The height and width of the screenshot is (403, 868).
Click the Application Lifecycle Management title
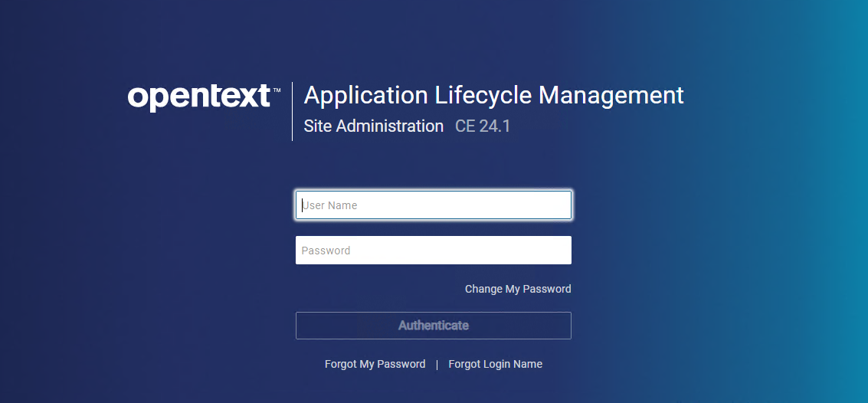pyautogui.click(x=494, y=95)
